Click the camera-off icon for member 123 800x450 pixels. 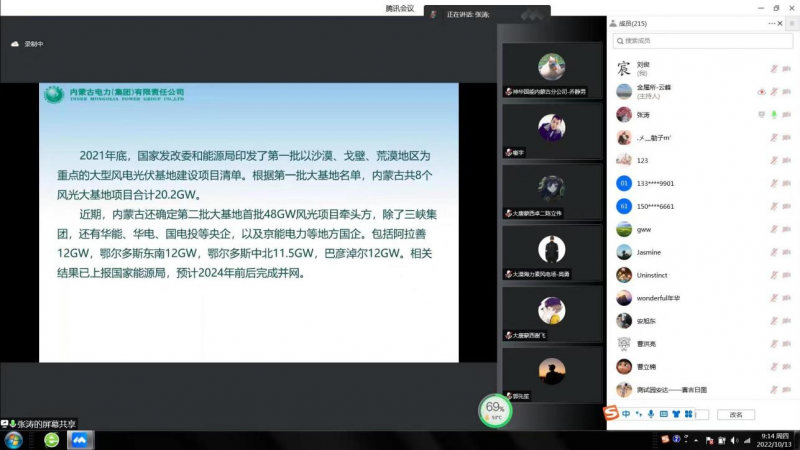[786, 160]
